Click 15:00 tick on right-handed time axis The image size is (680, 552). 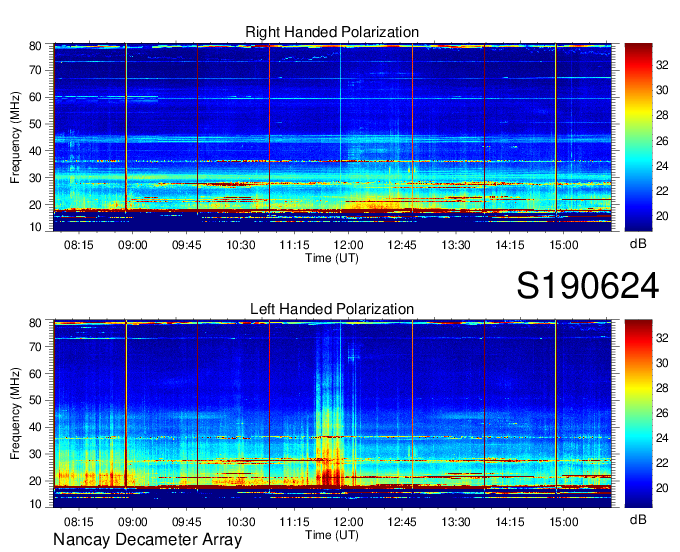click(x=564, y=245)
